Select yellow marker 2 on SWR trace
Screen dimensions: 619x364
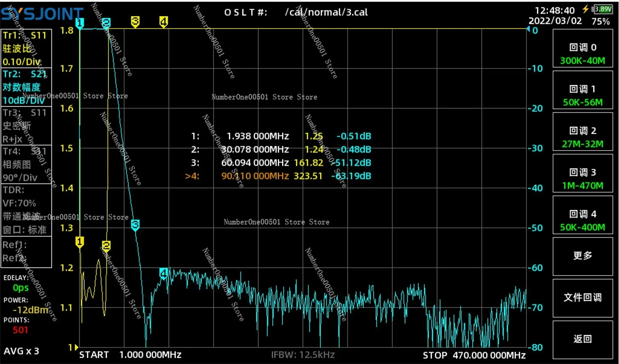pyautogui.click(x=106, y=246)
